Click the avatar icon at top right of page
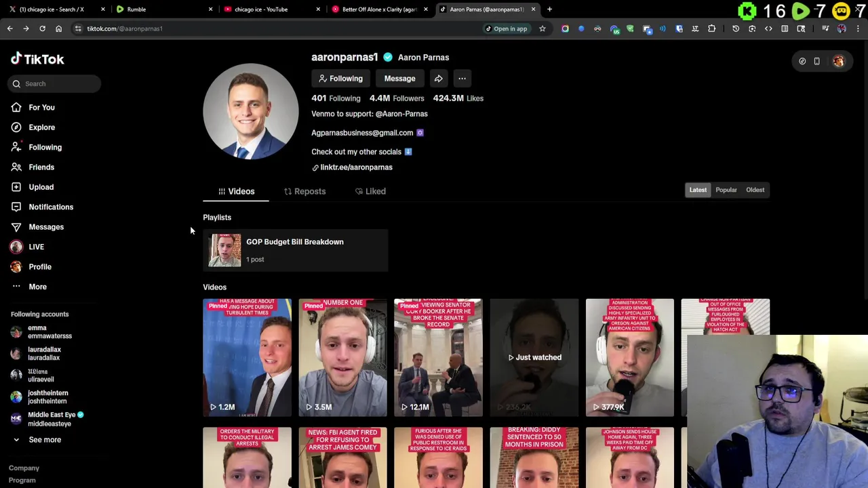The width and height of the screenshot is (868, 488). point(839,61)
